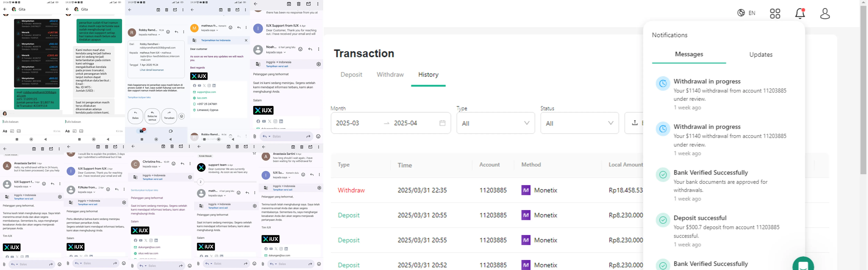Click the Tampilkan kutipan teks link
The image size is (868, 270).
139,97
